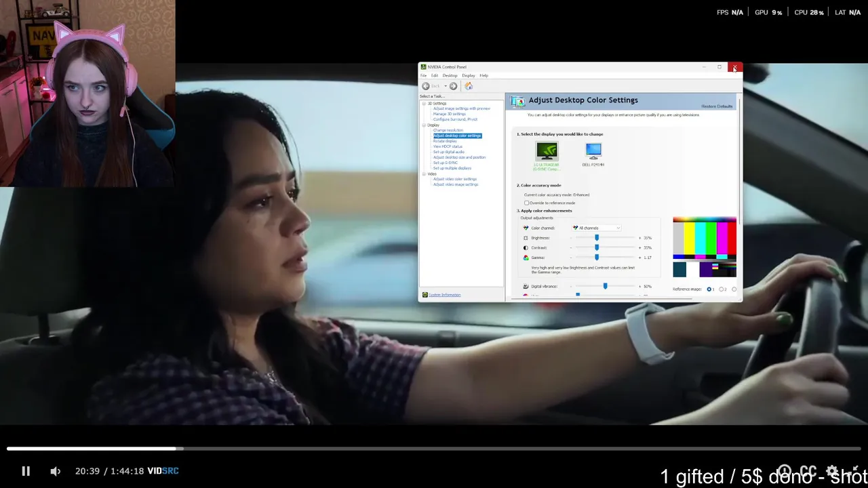Click the Digital vibrance slider handle
This screenshot has height=488, width=868.
pyautogui.click(x=605, y=286)
